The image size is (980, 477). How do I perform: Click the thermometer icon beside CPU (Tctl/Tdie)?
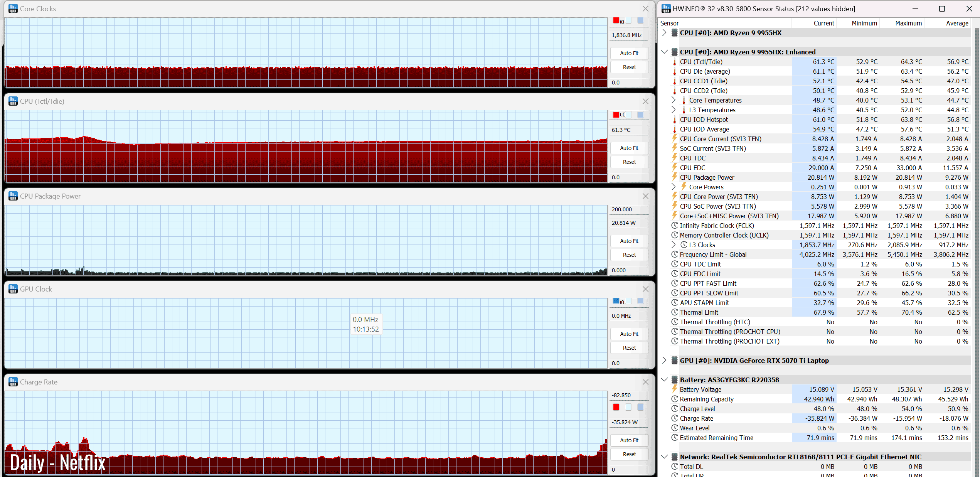(x=674, y=62)
